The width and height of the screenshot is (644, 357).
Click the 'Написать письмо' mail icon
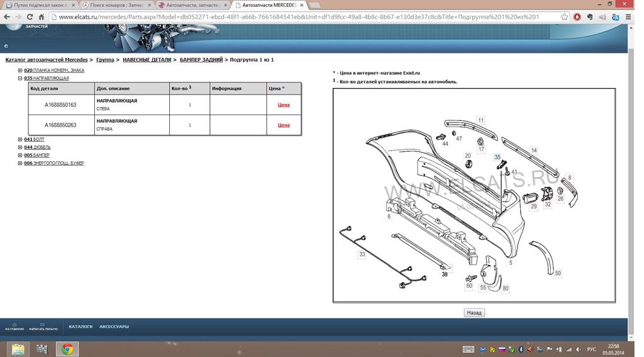[x=43, y=326]
